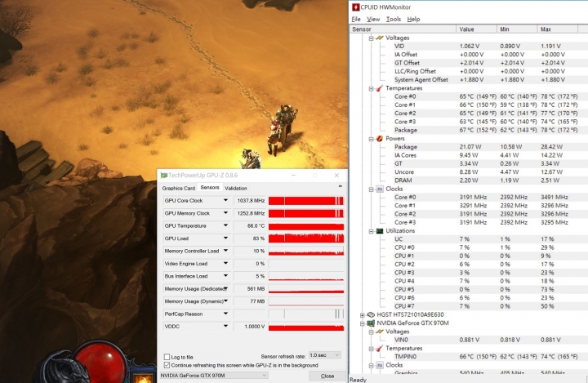Open the HWMonitor File menu
588x383 pixels.
point(356,19)
